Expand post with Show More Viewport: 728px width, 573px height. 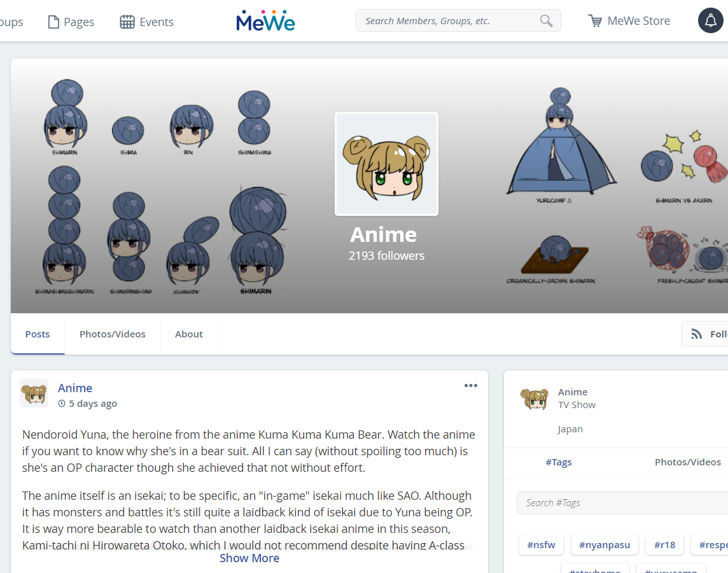[x=249, y=558]
